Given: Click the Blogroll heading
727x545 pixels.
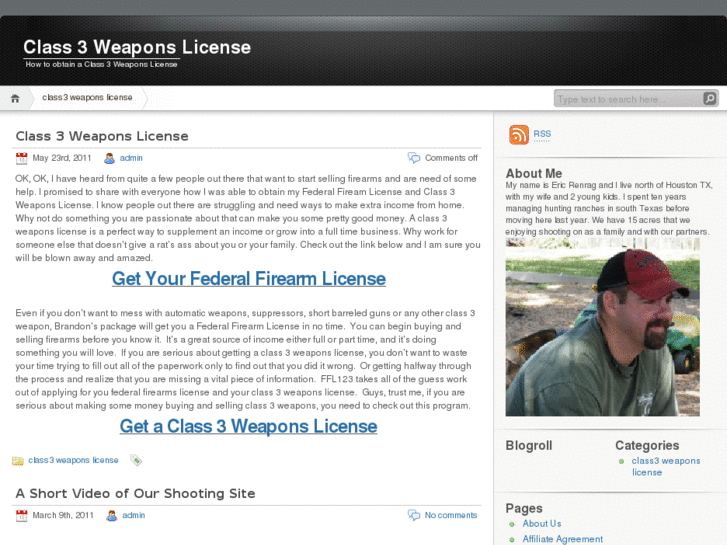Looking at the screenshot, I should coord(529,445).
